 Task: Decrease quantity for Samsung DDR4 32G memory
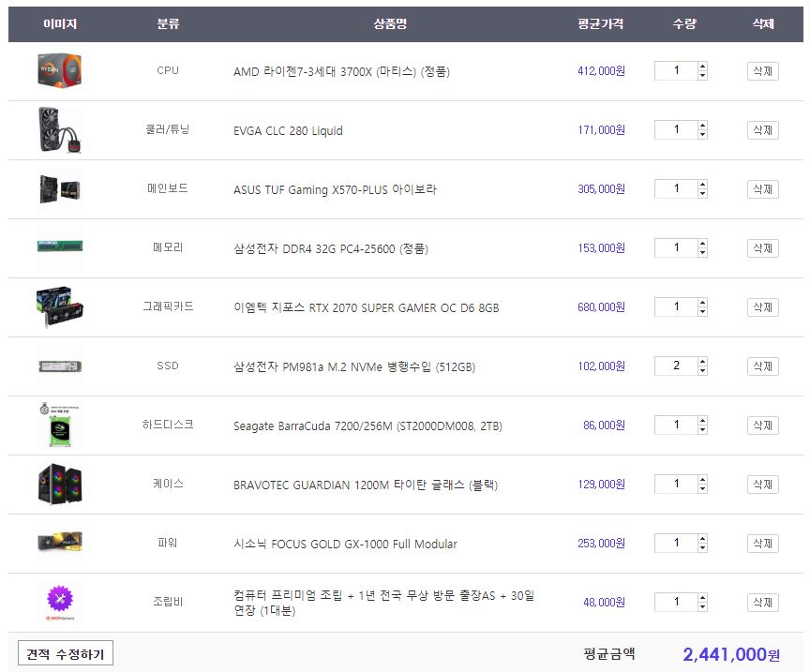702,252
